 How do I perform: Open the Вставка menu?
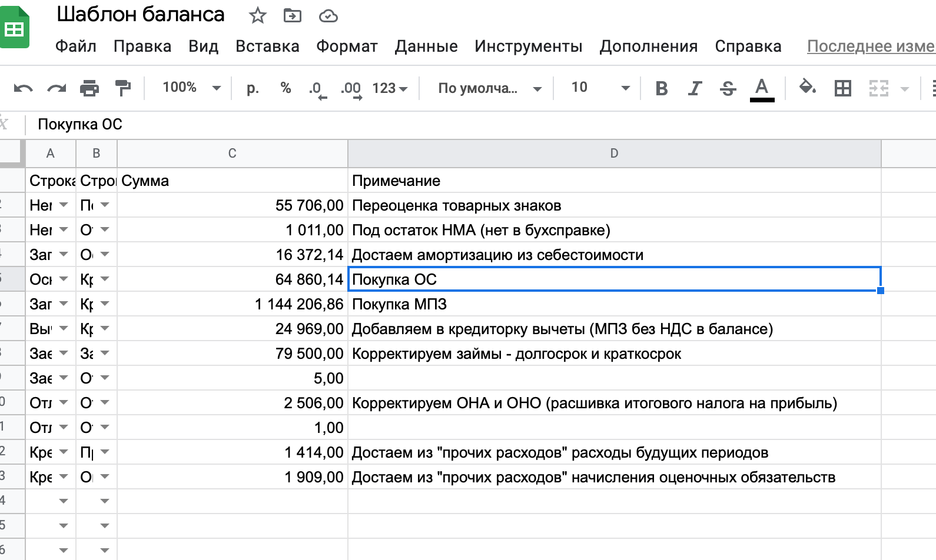(x=267, y=46)
